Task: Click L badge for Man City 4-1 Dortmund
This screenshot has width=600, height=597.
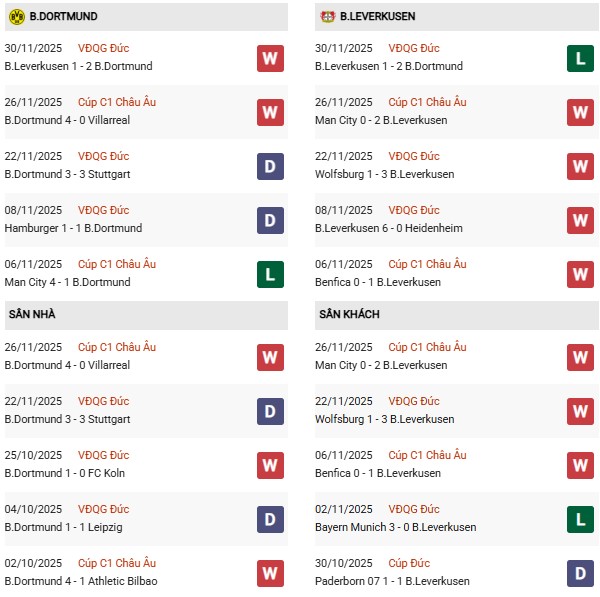Action: point(270,274)
